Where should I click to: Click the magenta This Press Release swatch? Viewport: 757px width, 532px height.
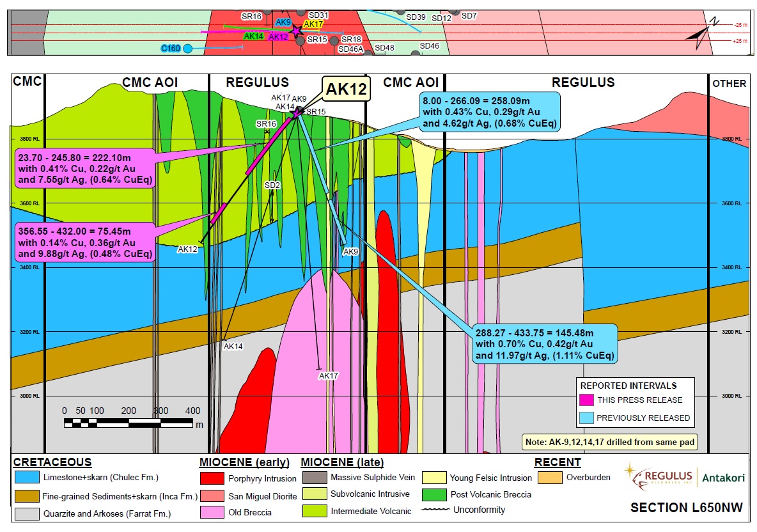(586, 400)
